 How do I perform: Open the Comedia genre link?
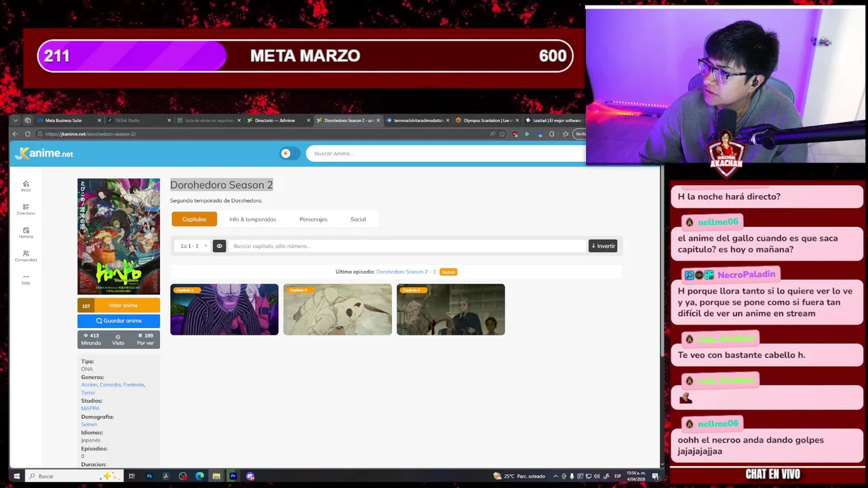point(110,385)
